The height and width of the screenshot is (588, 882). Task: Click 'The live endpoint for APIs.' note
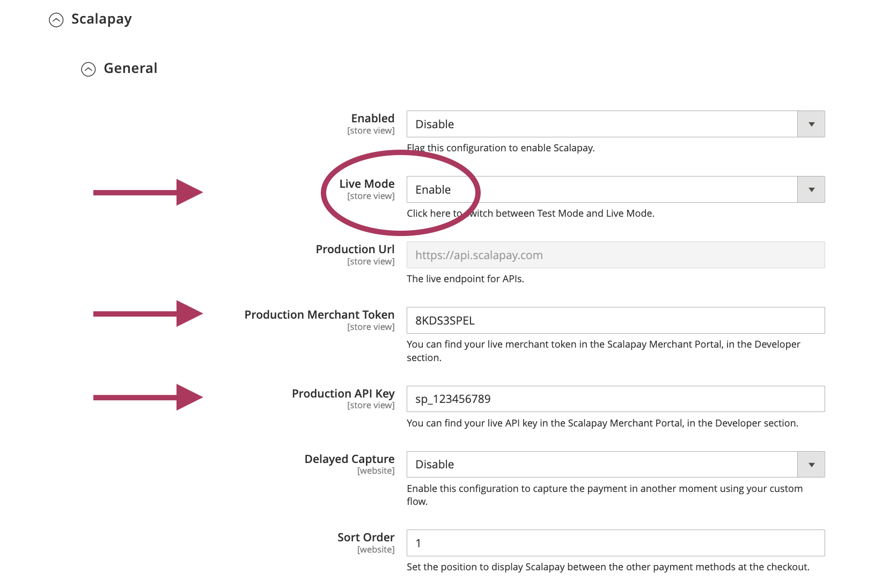click(x=465, y=278)
